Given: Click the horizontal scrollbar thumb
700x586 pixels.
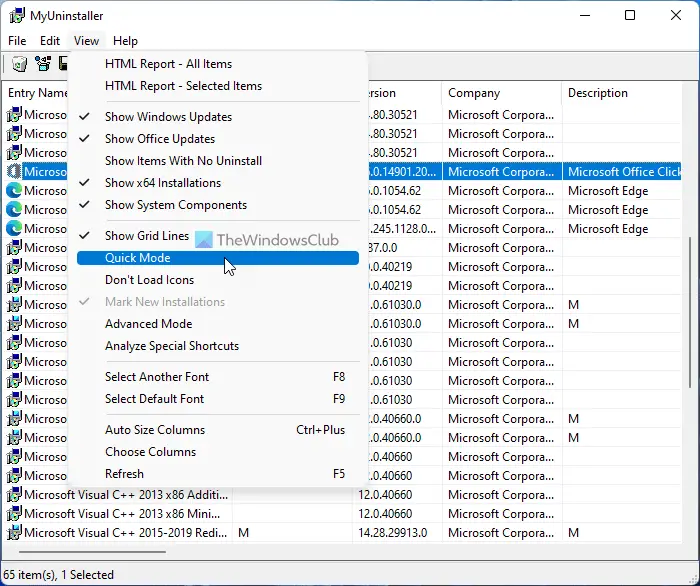Looking at the screenshot, I should (92, 552).
